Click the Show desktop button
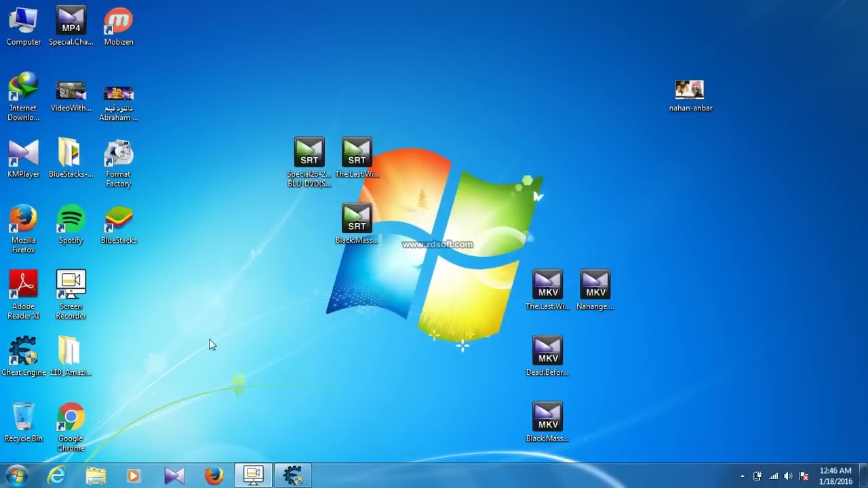 (x=863, y=476)
